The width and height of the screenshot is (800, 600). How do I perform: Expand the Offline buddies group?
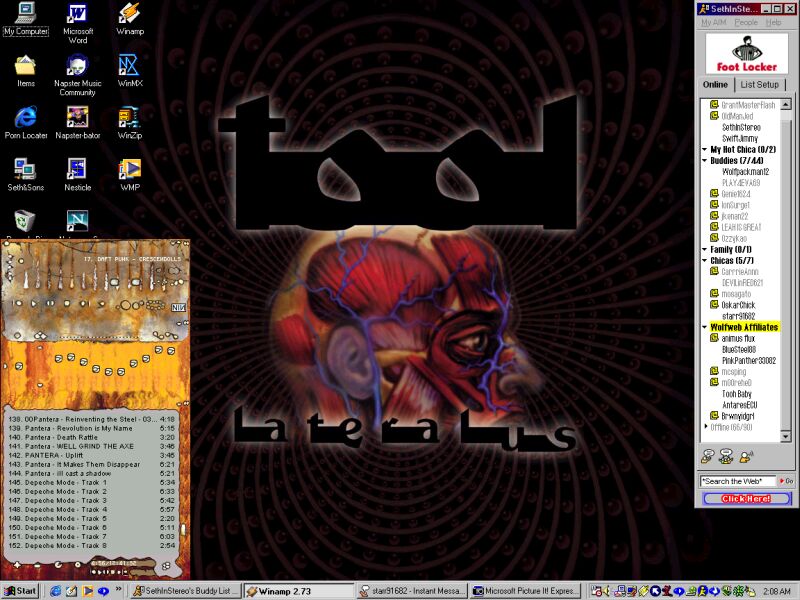pyautogui.click(x=704, y=427)
